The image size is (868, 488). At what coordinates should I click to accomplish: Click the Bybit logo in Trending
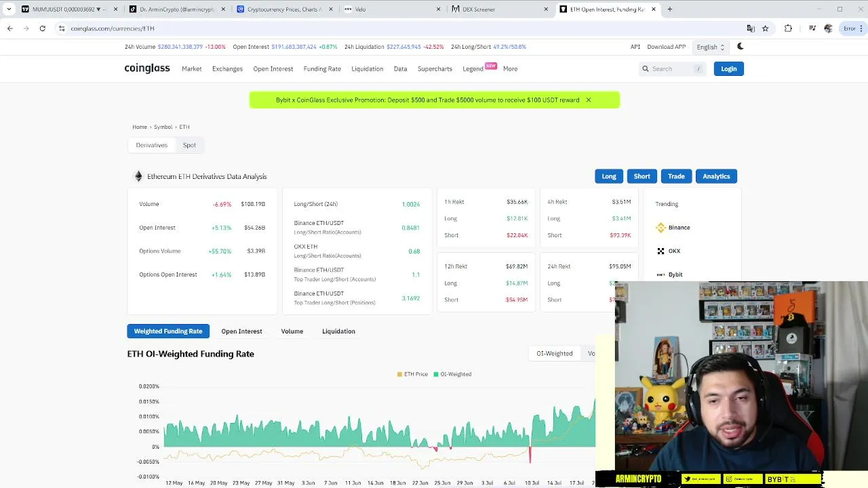click(660, 274)
